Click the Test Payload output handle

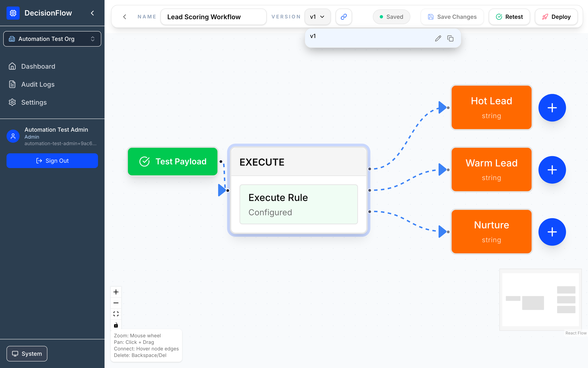[x=221, y=161]
